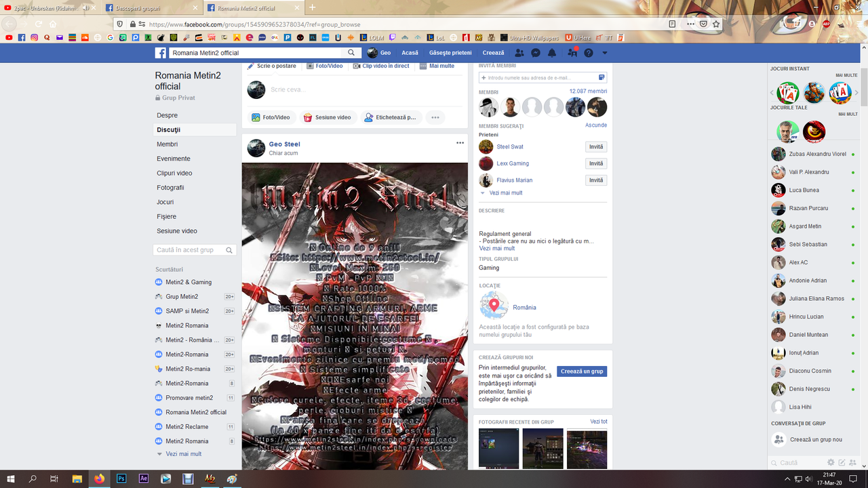Open the account dropdown arrow in blue bar

tap(605, 53)
